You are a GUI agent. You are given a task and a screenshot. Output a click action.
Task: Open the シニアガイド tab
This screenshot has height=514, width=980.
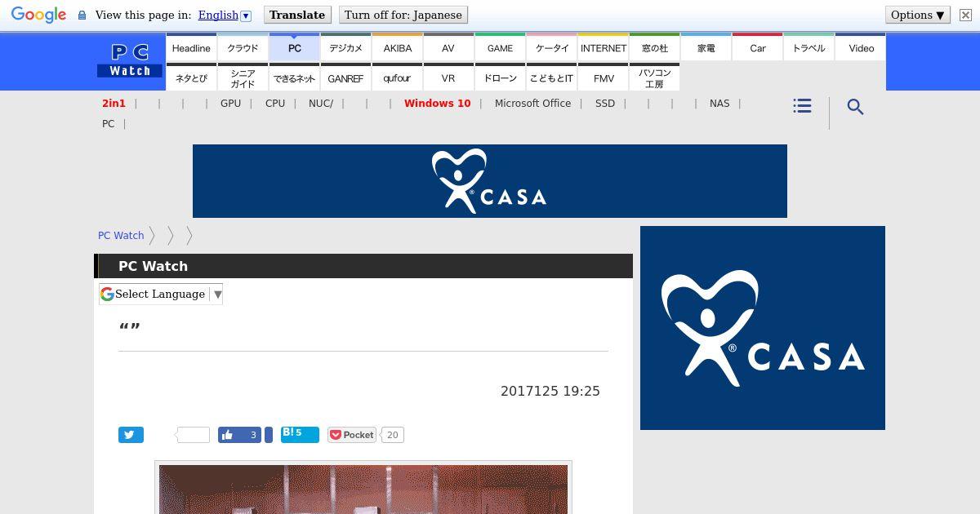pos(243,78)
